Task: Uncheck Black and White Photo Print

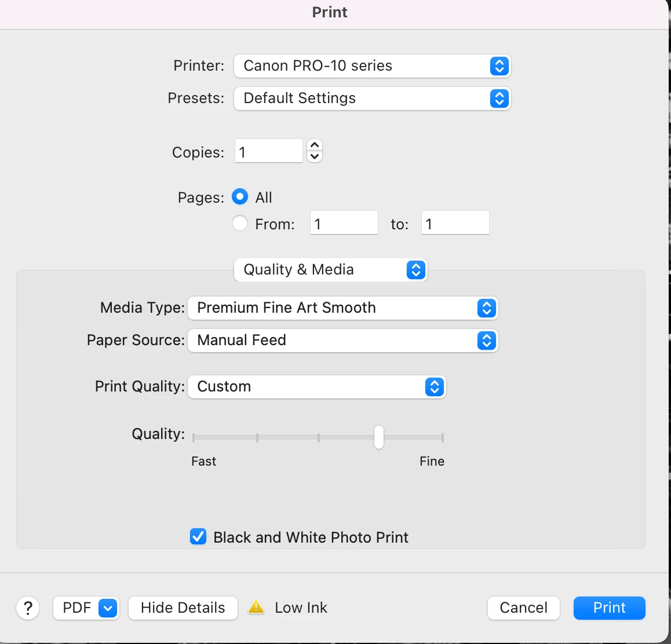Action: (198, 537)
